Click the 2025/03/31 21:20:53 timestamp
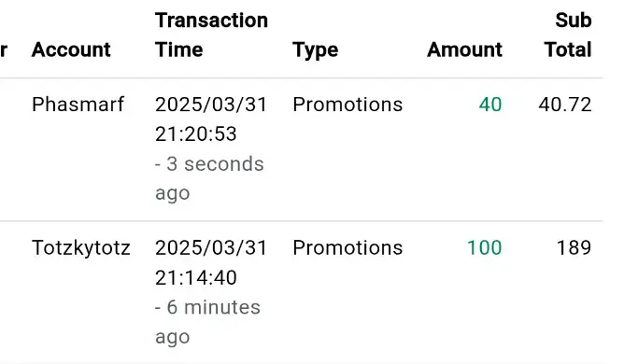Image resolution: width=624 pixels, height=364 pixels. click(211, 119)
